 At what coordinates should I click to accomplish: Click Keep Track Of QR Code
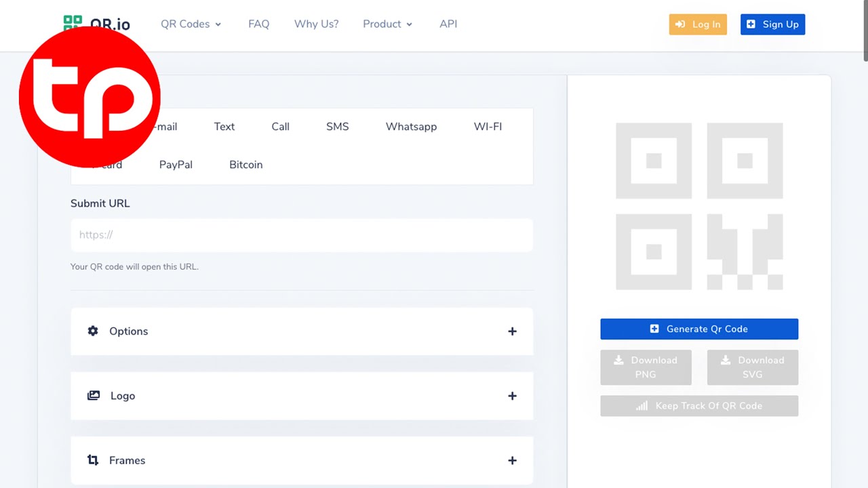(x=699, y=406)
